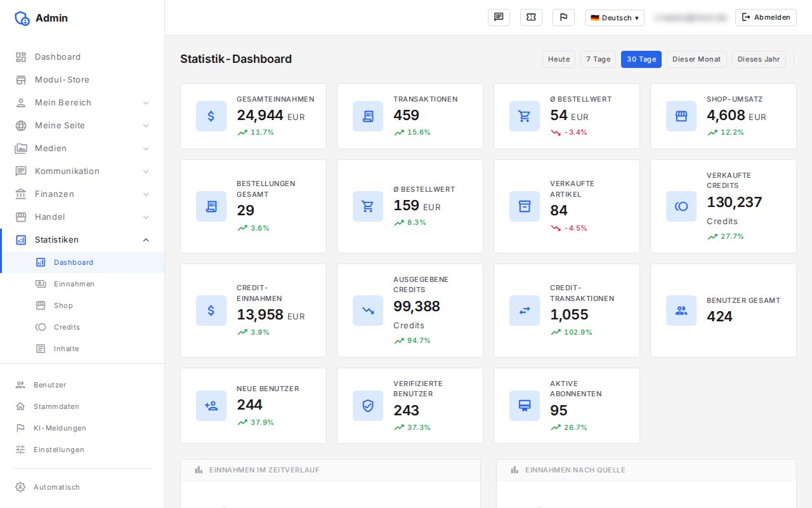Viewport: 812px width, 508px height.
Task: Click the Shop-Umsatz storefront icon
Action: coord(681,116)
